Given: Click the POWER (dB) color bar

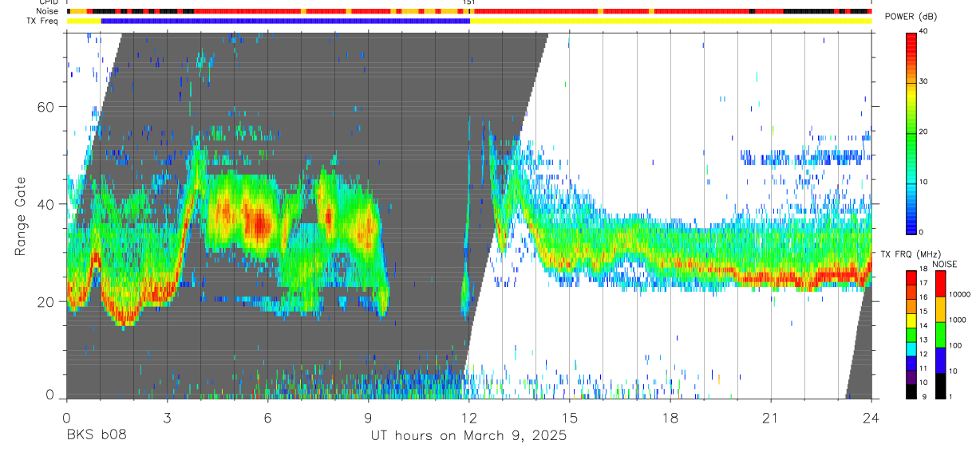Looking at the screenshot, I should (911, 132).
